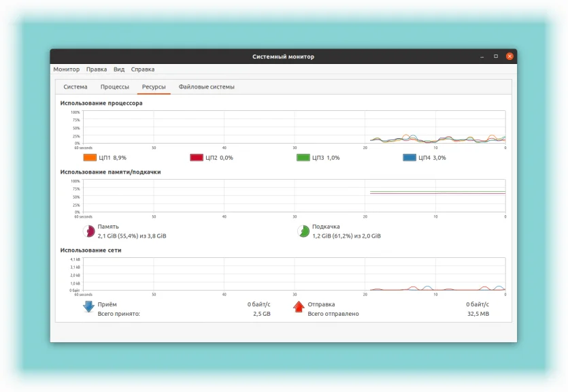Click the ЦП1 8,9% label
The image size is (568, 392).
[113, 158]
